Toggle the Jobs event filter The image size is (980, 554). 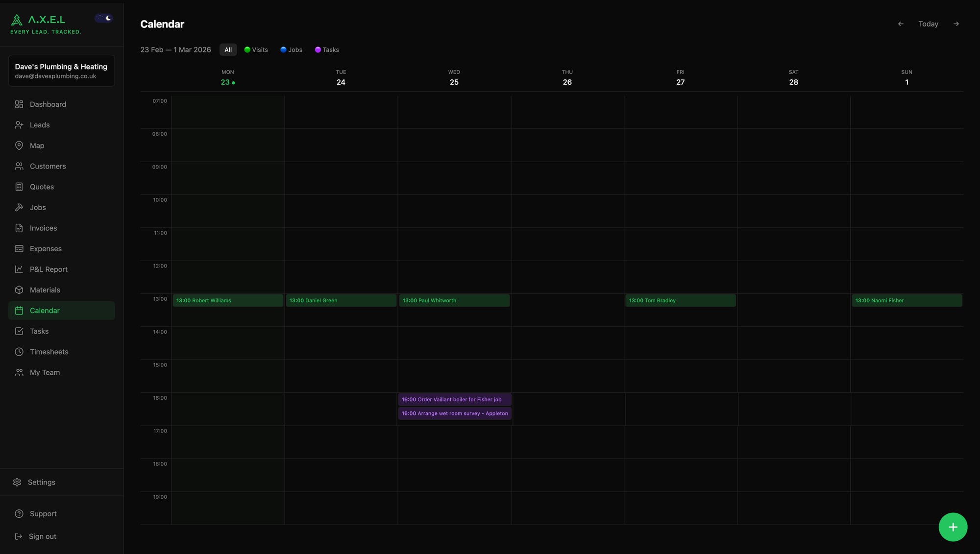(x=291, y=49)
